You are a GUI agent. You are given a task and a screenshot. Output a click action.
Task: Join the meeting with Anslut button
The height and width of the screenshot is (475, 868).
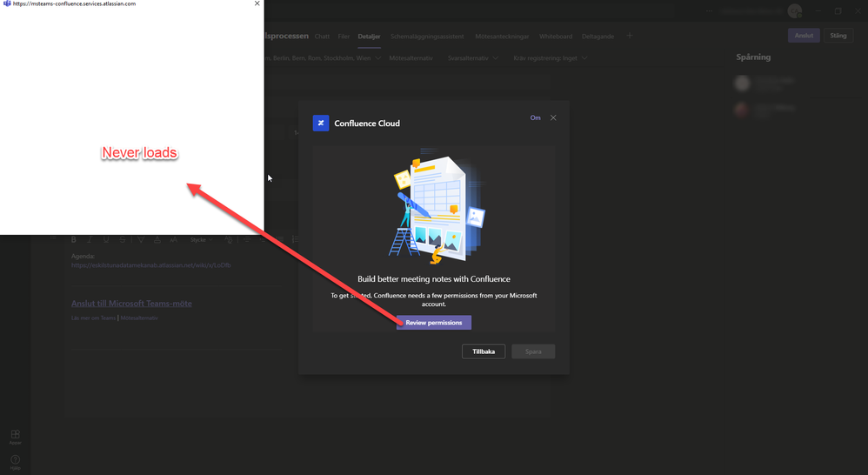point(804,36)
